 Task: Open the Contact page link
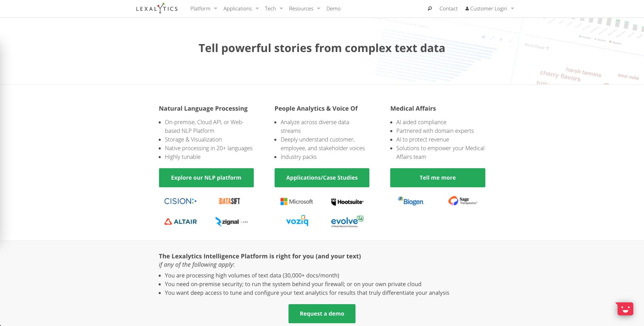pyautogui.click(x=449, y=9)
